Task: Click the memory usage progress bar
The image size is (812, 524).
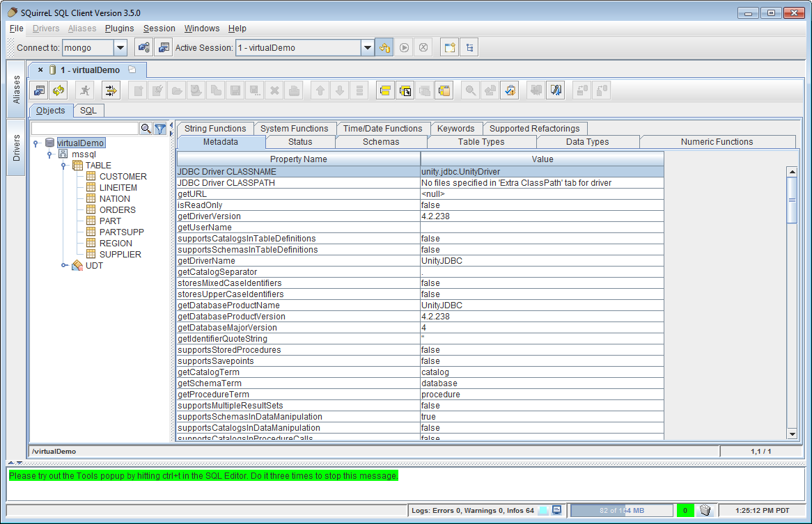Action: coord(621,510)
